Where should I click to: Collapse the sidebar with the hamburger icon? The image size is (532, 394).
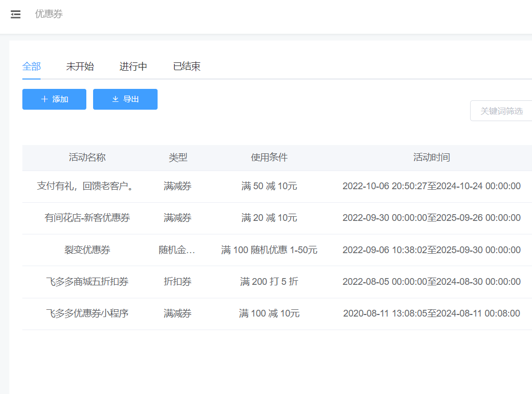click(x=16, y=14)
